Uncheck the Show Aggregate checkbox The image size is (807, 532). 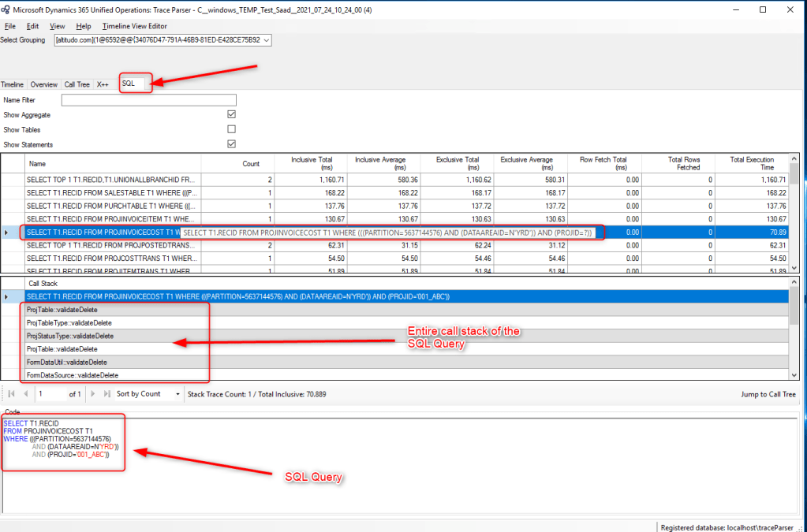point(231,115)
